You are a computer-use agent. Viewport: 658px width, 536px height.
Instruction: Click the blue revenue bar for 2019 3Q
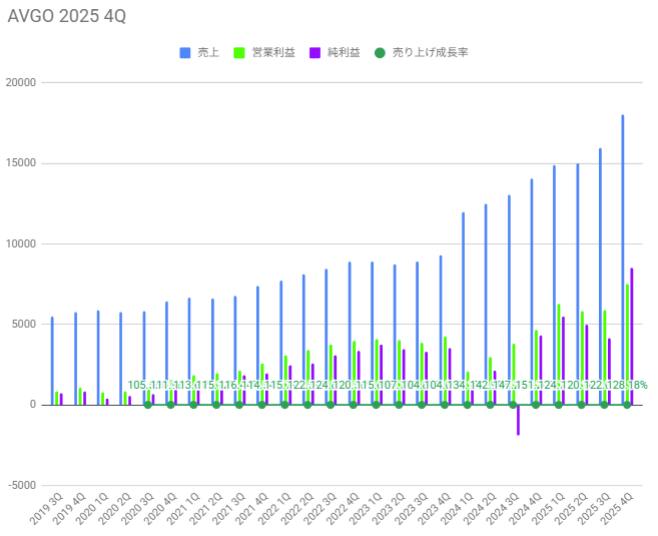pyautogui.click(x=52, y=361)
